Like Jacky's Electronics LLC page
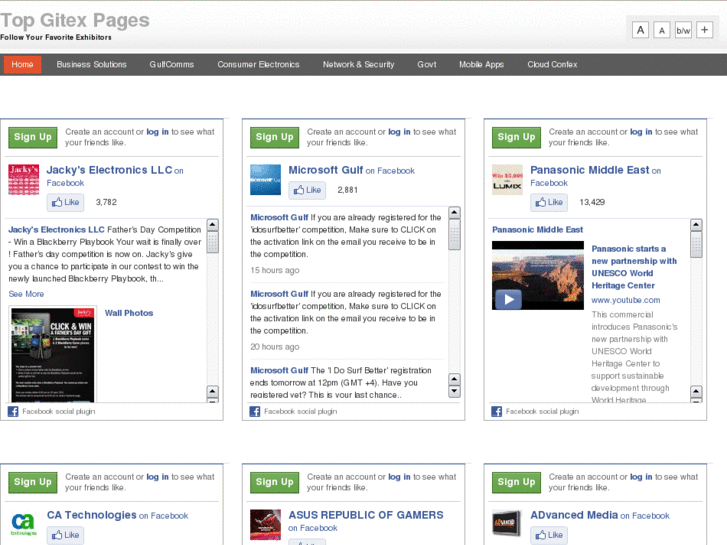The image size is (727, 545). click(65, 202)
